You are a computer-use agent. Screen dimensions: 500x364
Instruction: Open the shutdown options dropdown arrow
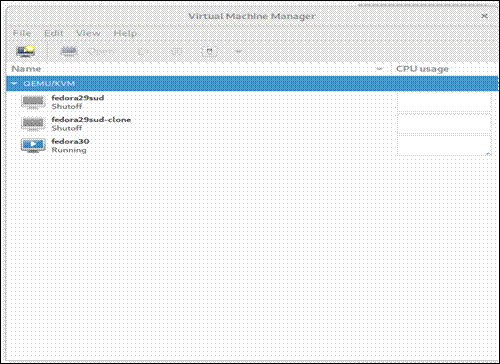click(x=238, y=51)
